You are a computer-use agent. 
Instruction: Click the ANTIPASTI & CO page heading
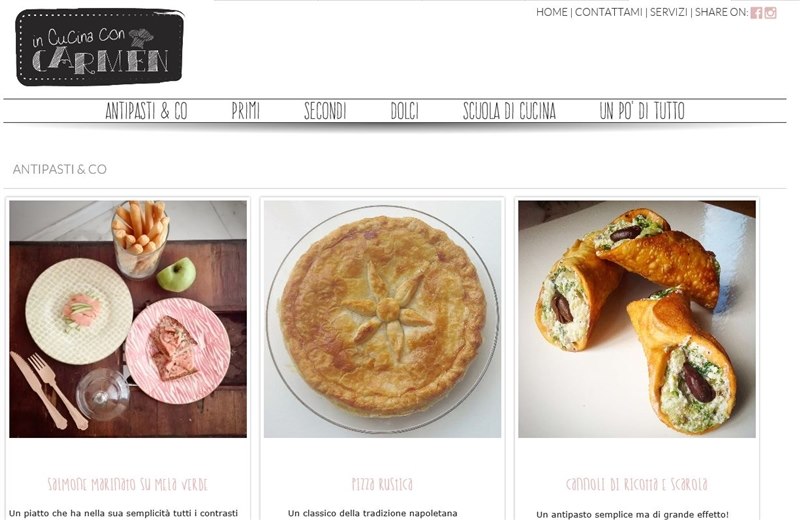tap(60, 169)
